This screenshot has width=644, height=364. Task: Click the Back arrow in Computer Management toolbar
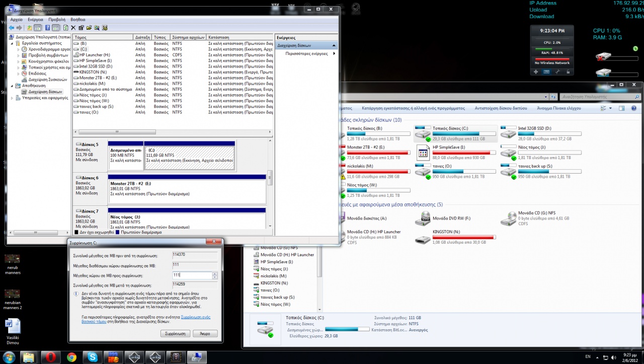click(x=11, y=28)
